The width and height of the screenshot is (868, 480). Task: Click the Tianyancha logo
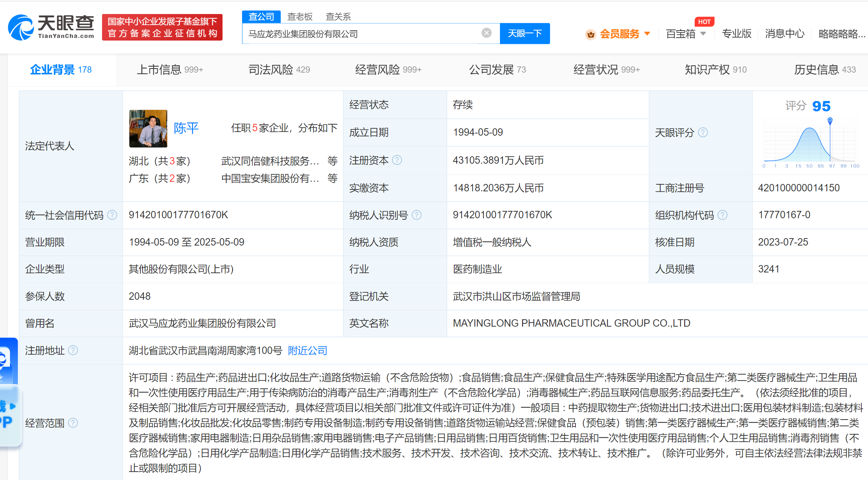[x=52, y=27]
